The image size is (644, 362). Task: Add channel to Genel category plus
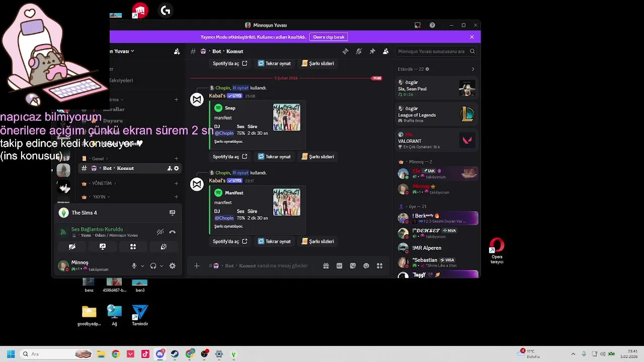pyautogui.click(x=176, y=158)
